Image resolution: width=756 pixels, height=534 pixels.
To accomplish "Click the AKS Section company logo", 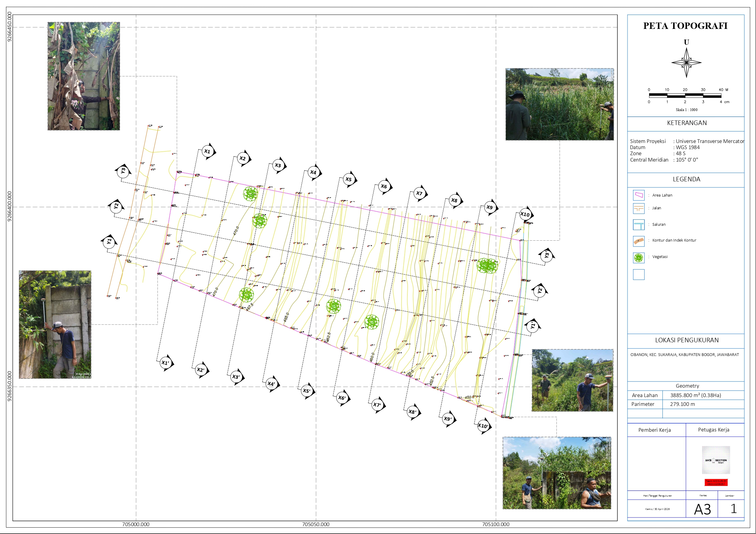I will click(716, 460).
